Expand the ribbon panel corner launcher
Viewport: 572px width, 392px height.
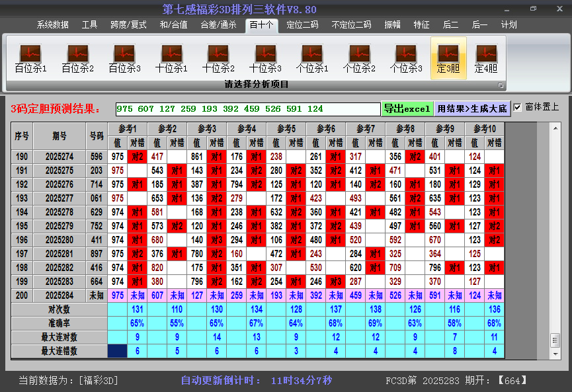click(501, 85)
